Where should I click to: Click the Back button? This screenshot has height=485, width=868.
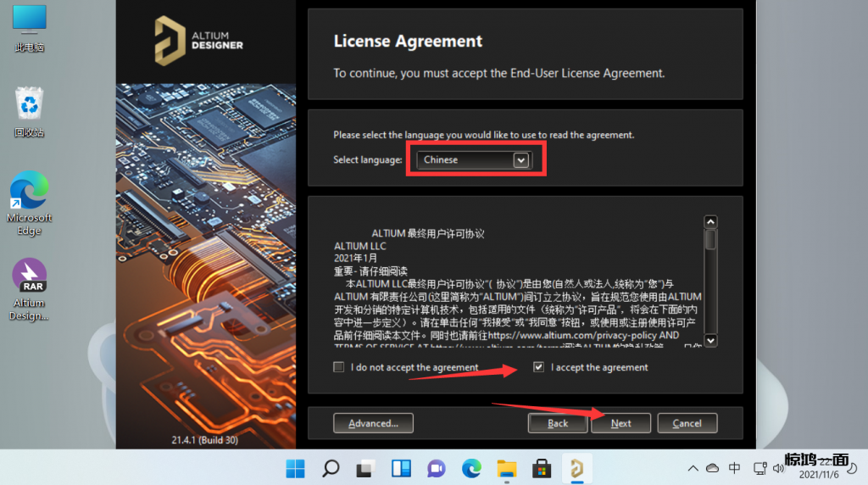[x=558, y=423]
